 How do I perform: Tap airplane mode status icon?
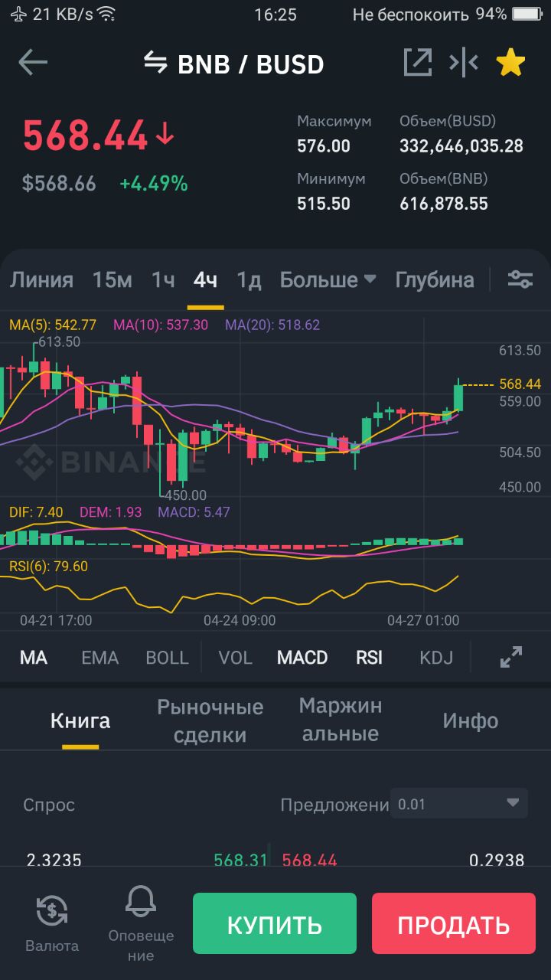[x=18, y=14]
